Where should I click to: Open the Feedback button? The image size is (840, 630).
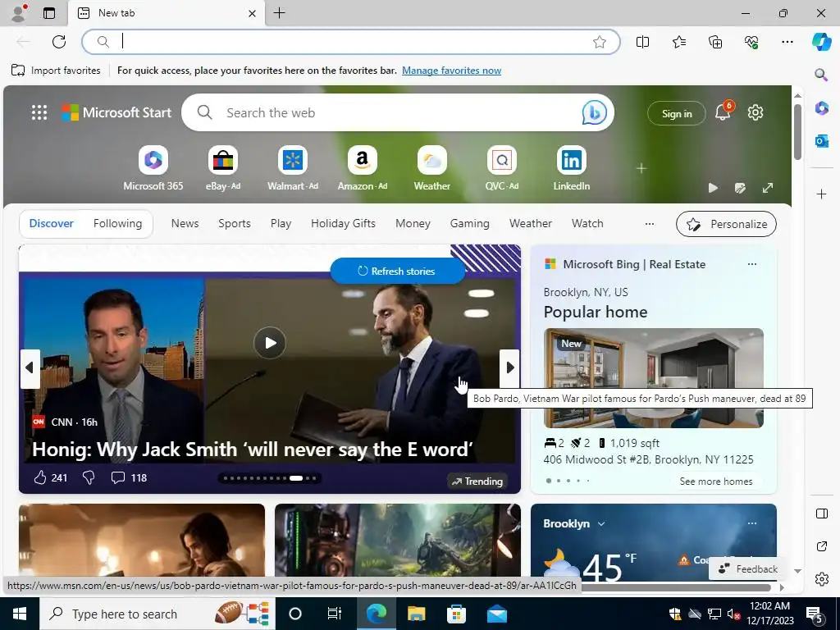(x=748, y=569)
